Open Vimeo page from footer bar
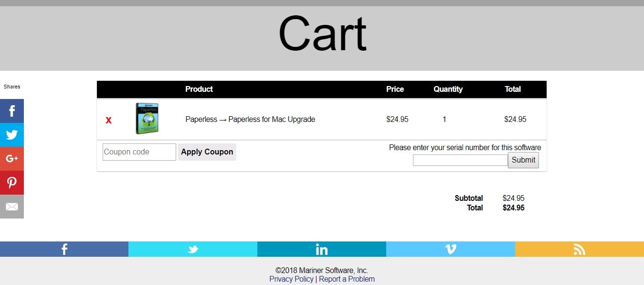Viewport: 644px width, 285px height. tap(451, 249)
